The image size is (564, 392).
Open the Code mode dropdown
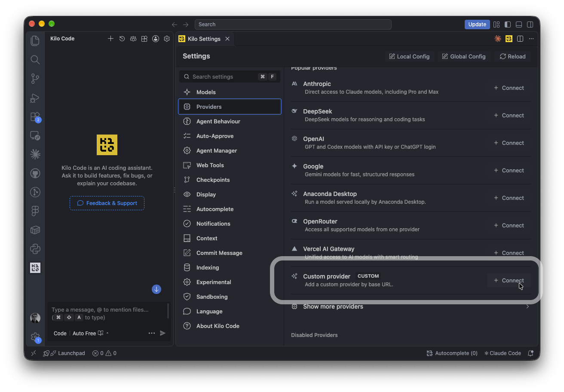[60, 333]
